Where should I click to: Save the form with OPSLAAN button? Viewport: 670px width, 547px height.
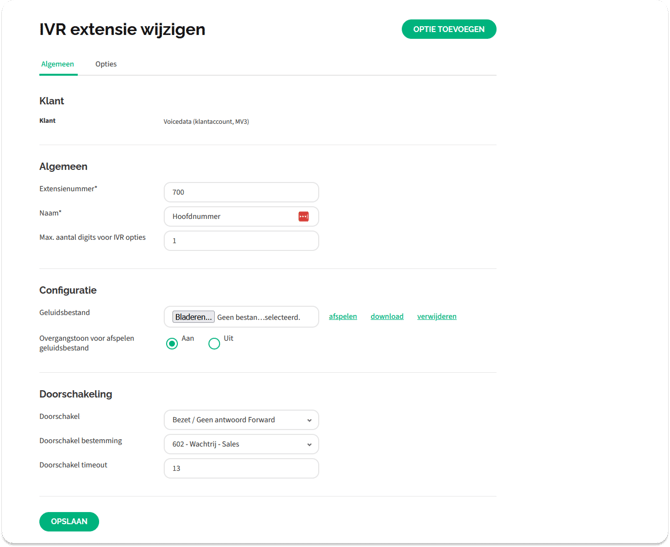coord(69,521)
